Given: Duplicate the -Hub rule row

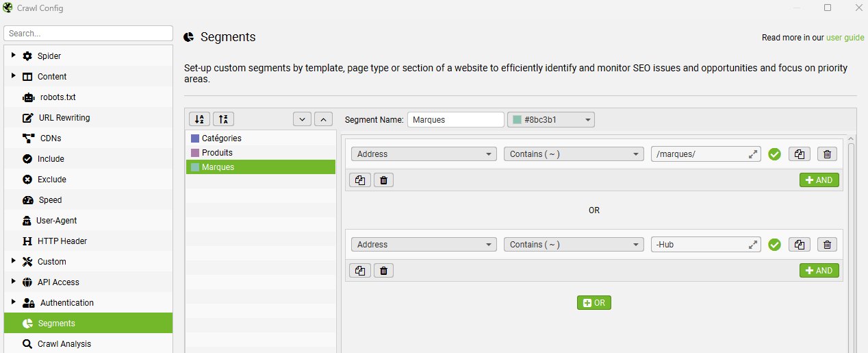Looking at the screenshot, I should [798, 245].
